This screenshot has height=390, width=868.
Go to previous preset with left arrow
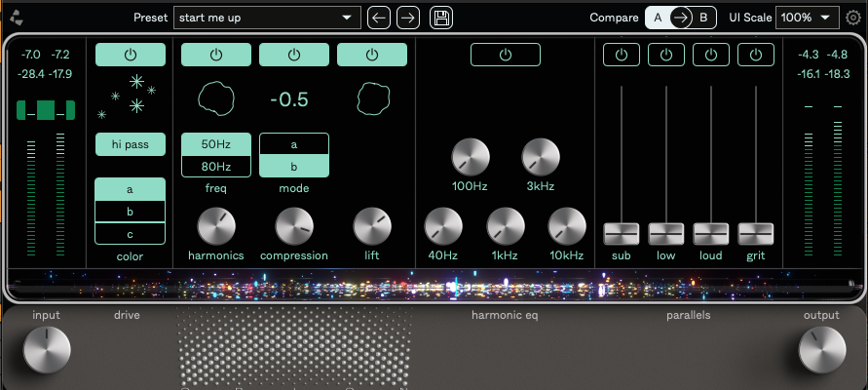coord(379,18)
